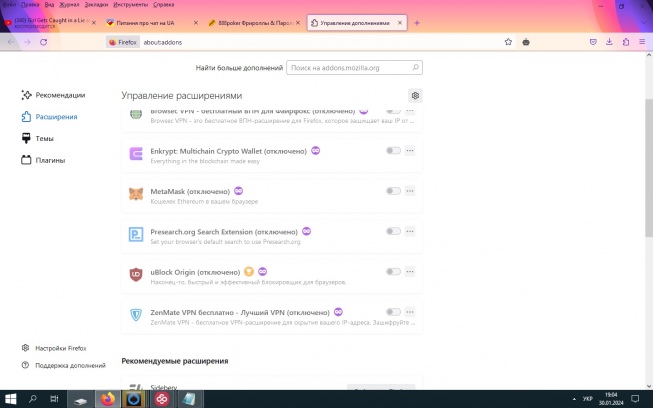
Task: Open more options menu for ZenMate VPN
Action: pos(410,312)
